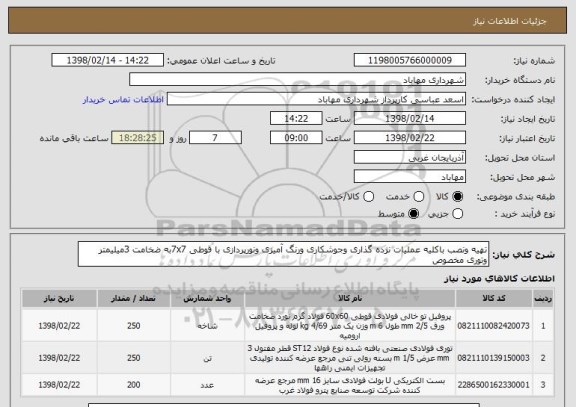Select product code 0821110082420073 in row 1
Screen dimensions: 576x407
coord(494,326)
